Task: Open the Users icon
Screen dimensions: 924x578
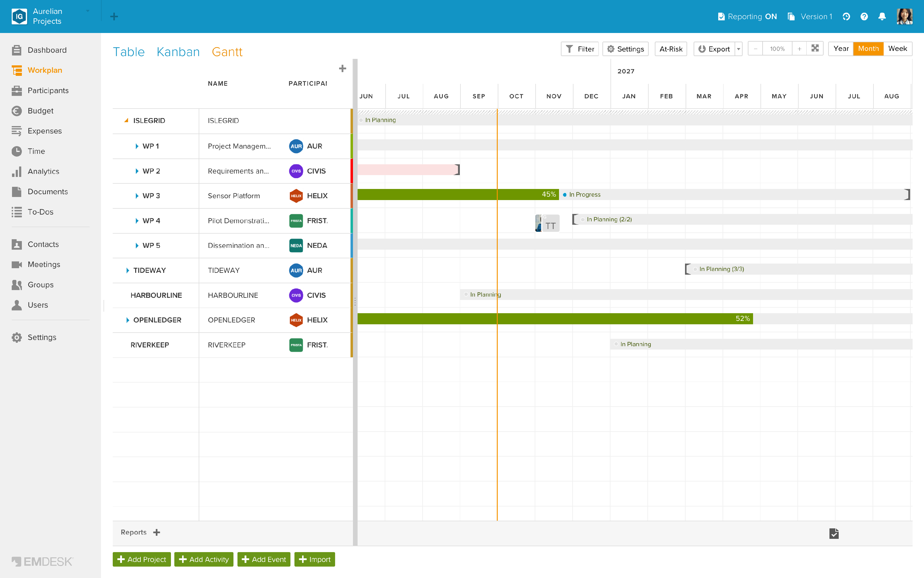Action: pyautogui.click(x=16, y=305)
